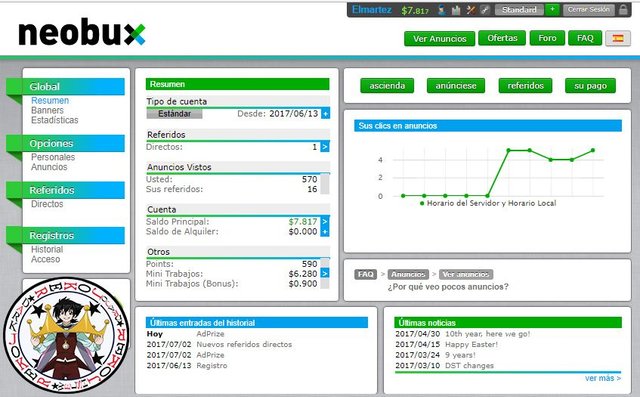This screenshot has height=397, width=640.
Task: Click the last data point on clicks chart
Action: (x=593, y=151)
